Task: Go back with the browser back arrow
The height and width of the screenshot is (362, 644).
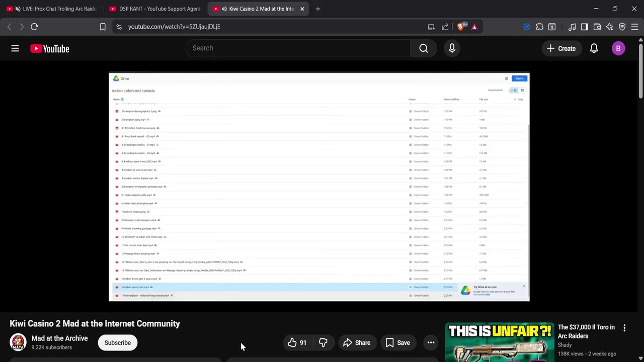Action: tap(9, 27)
